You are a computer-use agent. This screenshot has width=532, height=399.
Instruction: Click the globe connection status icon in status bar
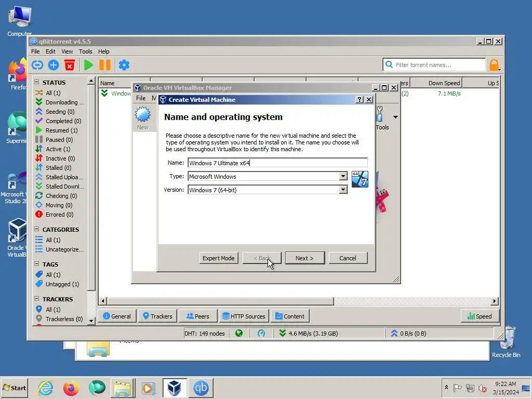[239, 333]
